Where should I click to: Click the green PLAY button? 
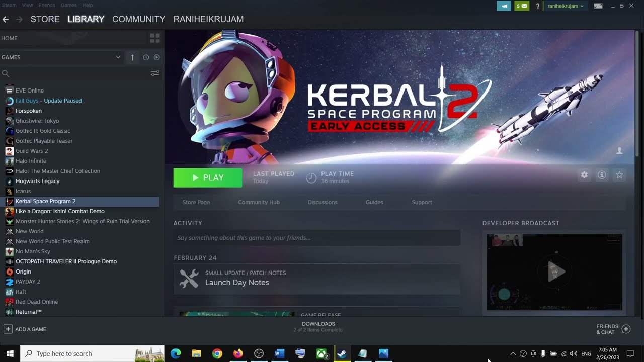tap(208, 178)
